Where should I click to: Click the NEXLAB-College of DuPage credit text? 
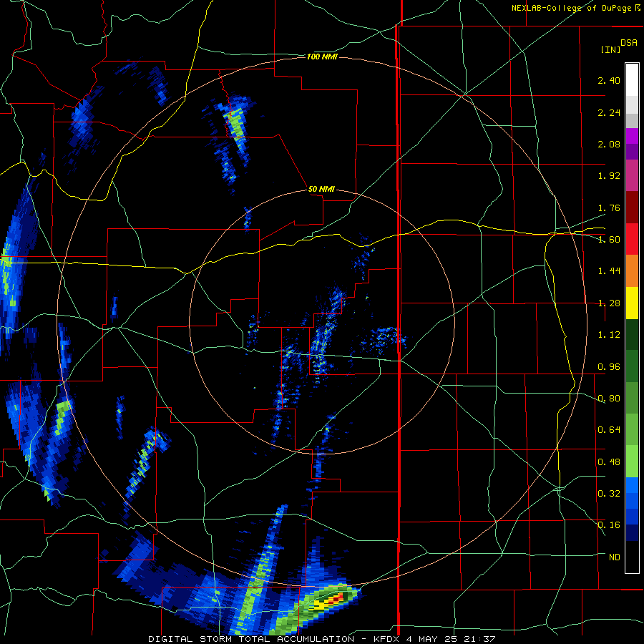click(x=573, y=8)
